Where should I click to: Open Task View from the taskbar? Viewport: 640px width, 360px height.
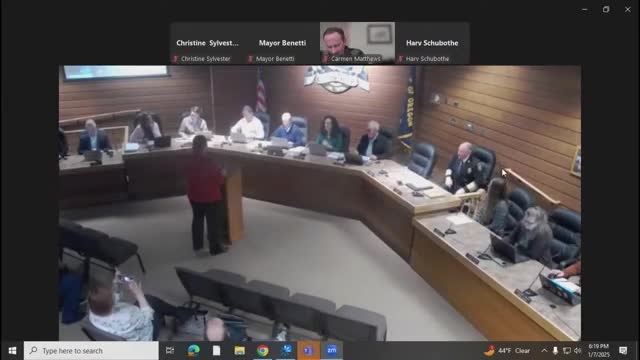[170, 351]
